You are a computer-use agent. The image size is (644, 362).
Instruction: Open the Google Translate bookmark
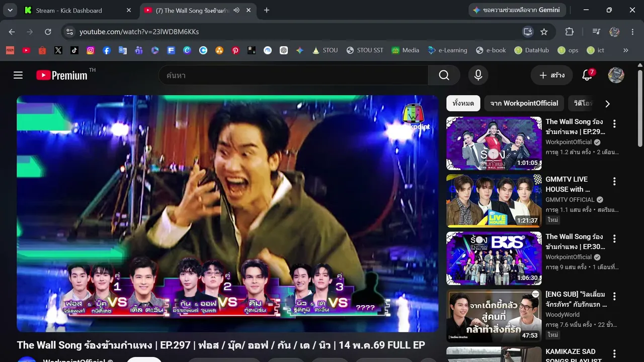[123, 50]
